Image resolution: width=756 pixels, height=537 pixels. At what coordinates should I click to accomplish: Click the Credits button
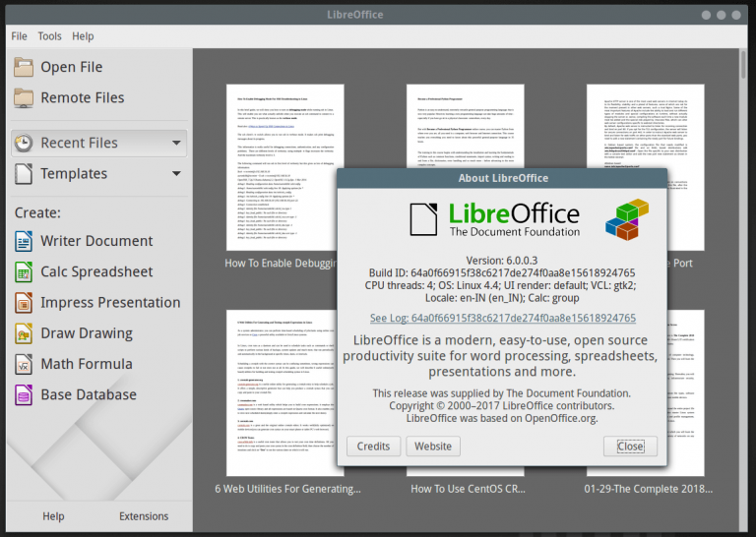click(x=373, y=446)
